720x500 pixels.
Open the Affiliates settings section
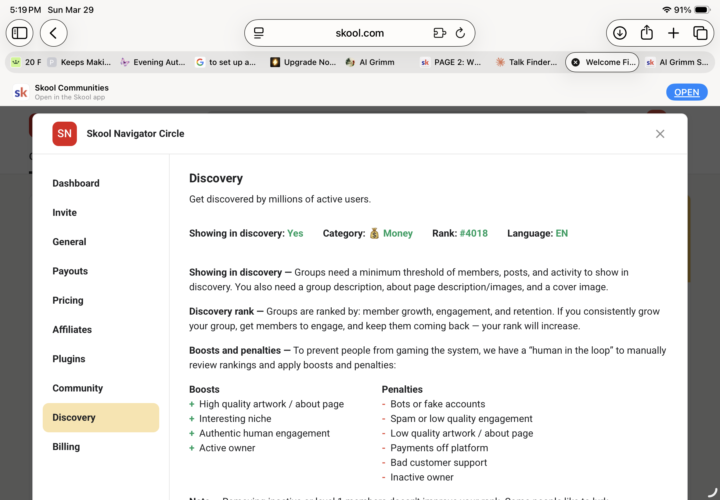pyautogui.click(x=72, y=330)
